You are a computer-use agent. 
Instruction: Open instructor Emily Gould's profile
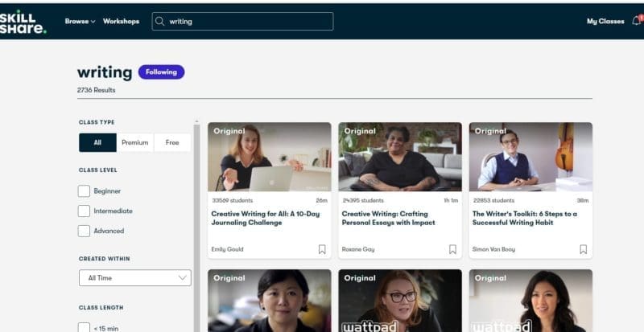[x=227, y=249]
